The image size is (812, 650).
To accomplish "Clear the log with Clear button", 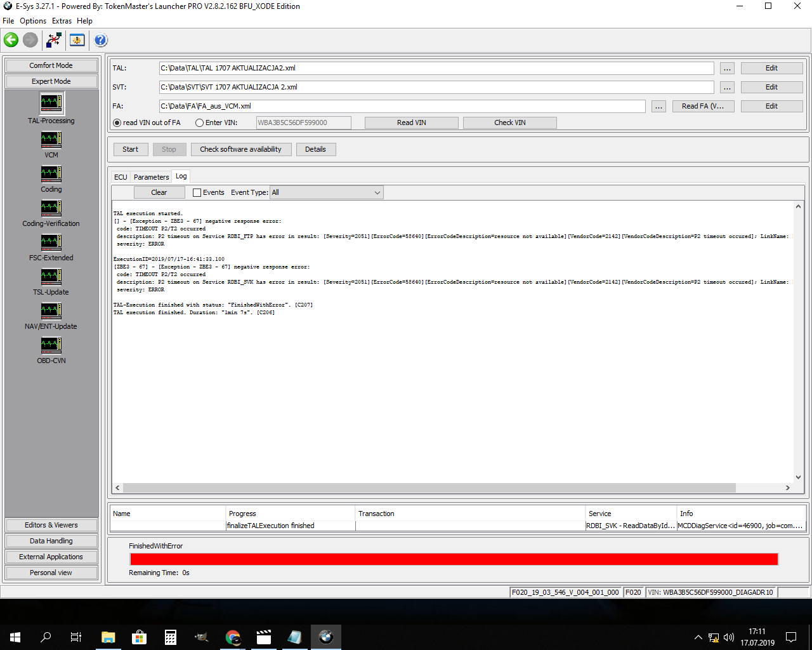I will click(x=159, y=192).
